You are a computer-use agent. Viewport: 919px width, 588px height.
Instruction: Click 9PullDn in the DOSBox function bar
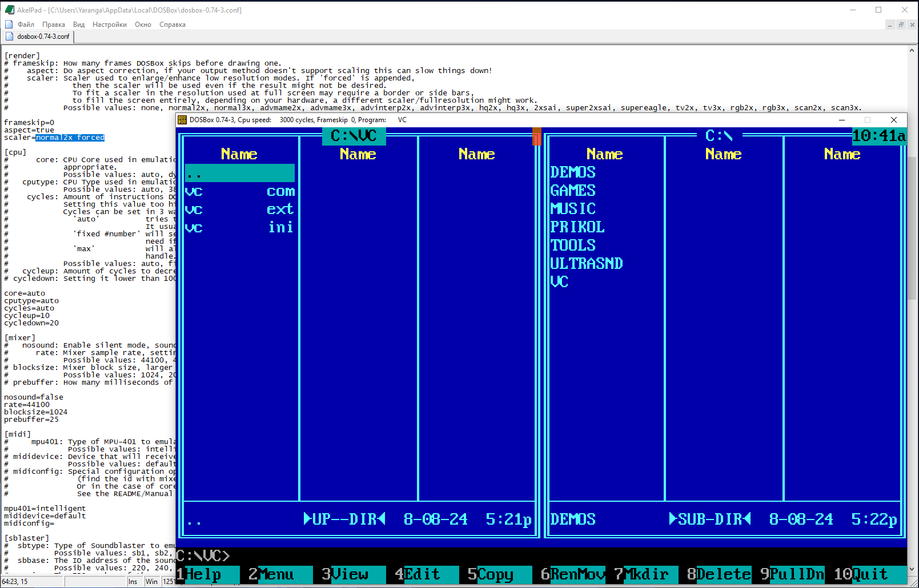point(792,574)
